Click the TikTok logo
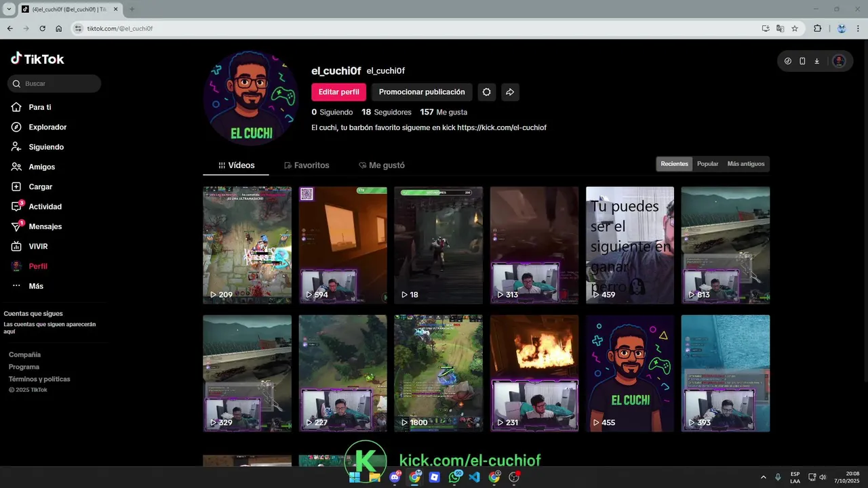The height and width of the screenshot is (488, 868). [37, 59]
